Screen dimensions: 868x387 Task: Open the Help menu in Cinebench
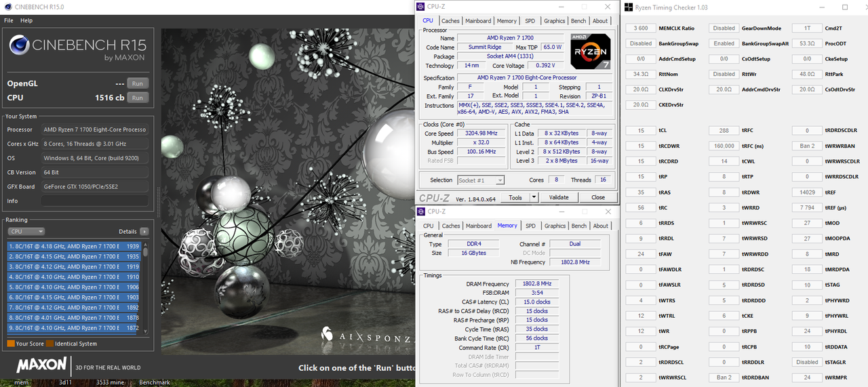pyautogui.click(x=26, y=20)
